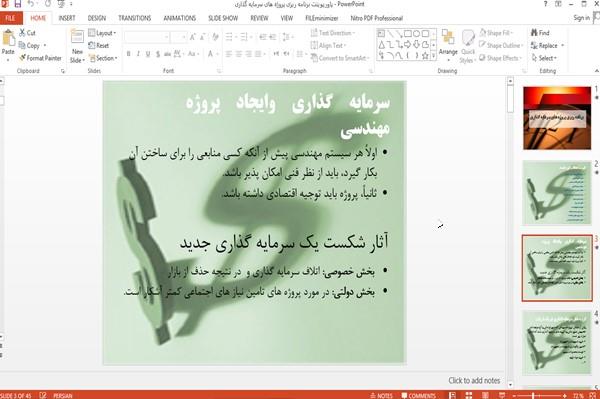Open COMMENTS from the status bar
This screenshot has height=399, width=600.
(419, 396)
